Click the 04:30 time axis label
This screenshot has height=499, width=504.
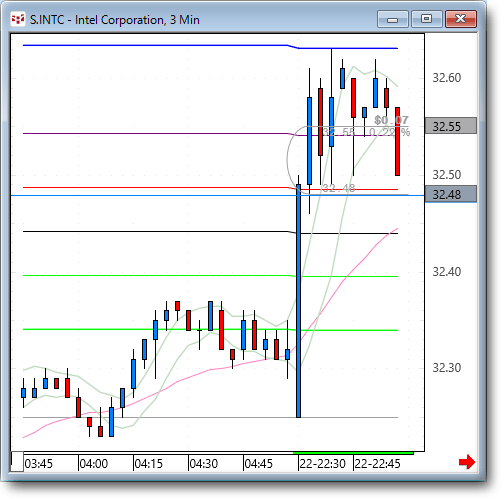pyautogui.click(x=204, y=464)
